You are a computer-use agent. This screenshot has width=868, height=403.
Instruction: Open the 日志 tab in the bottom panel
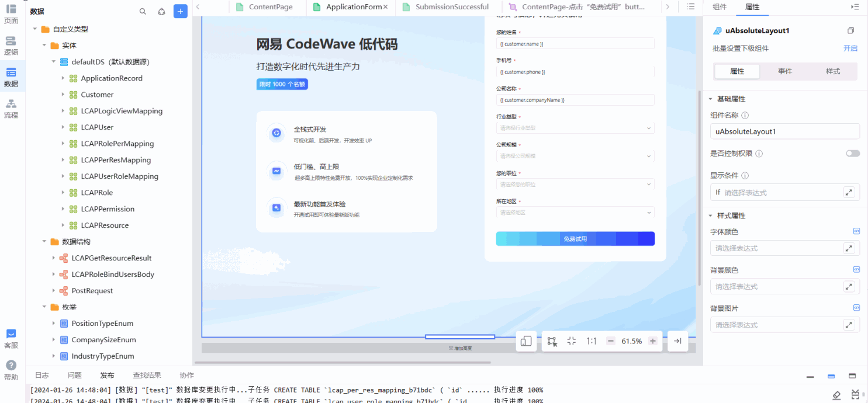tap(42, 376)
